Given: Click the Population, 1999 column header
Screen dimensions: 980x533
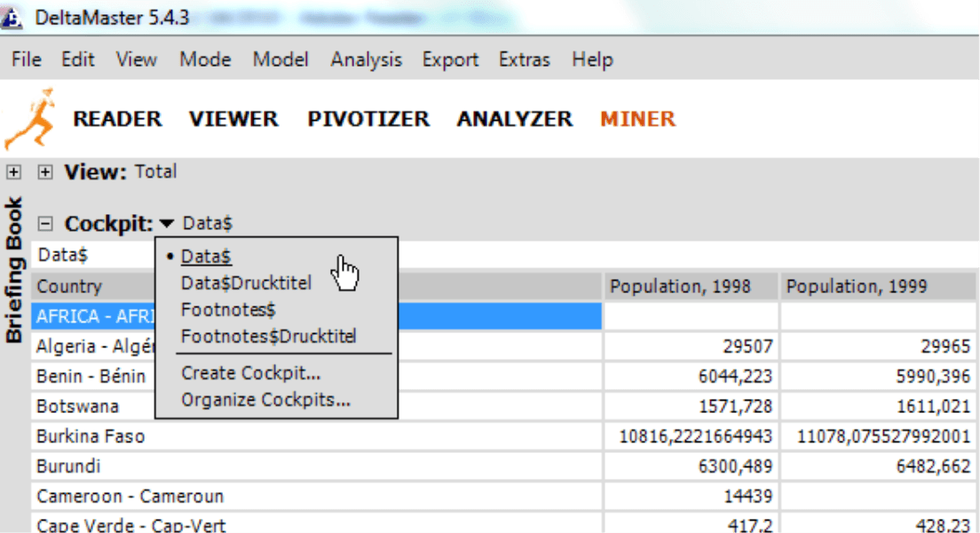Looking at the screenshot, I should (x=878, y=287).
